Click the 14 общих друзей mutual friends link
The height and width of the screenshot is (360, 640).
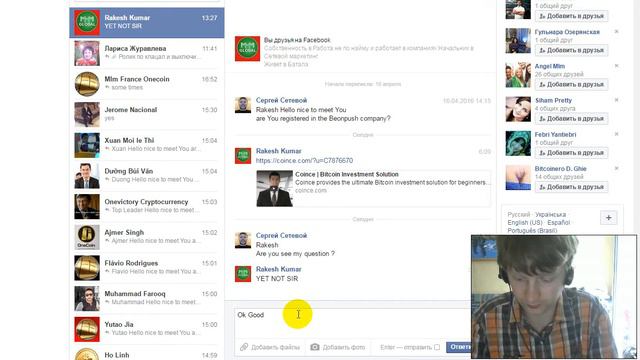click(559, 177)
